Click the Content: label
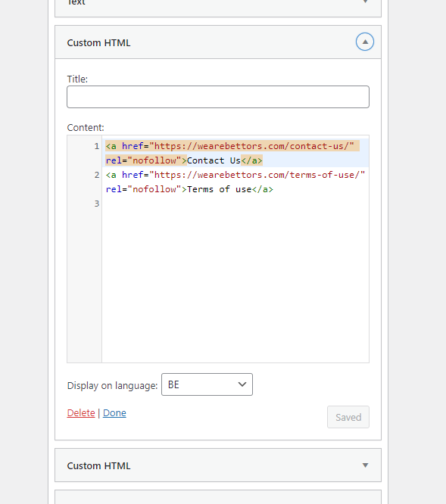Image resolution: width=446 pixels, height=504 pixels. tap(86, 128)
